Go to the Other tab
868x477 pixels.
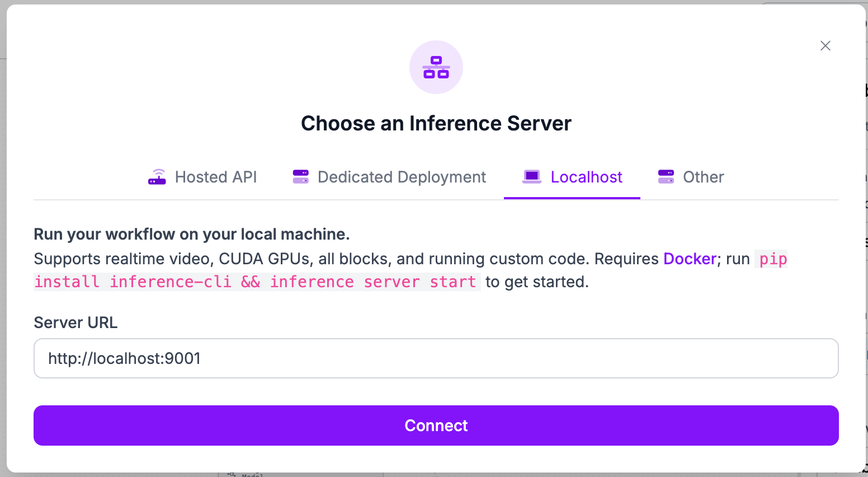click(x=703, y=177)
